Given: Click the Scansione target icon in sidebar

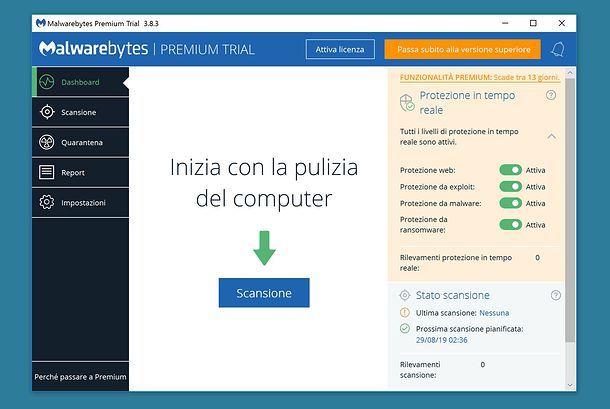Looking at the screenshot, I should (x=47, y=112).
